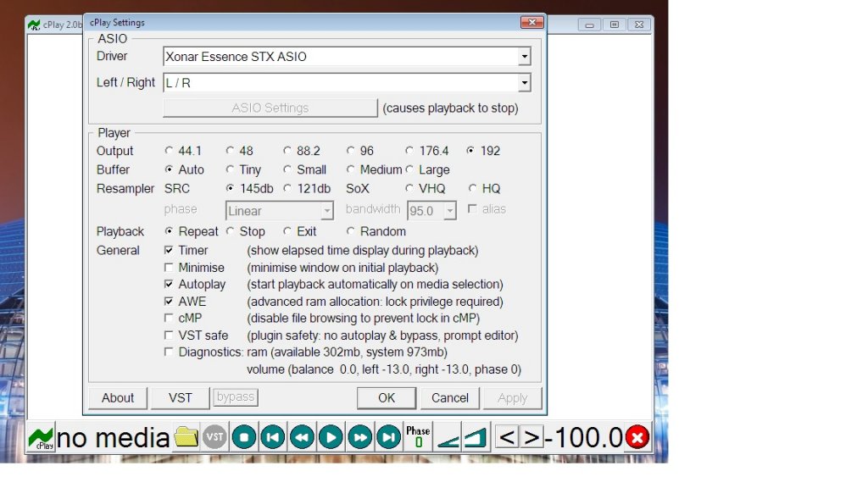Select 48 output sample rate
Screen dimensions: 868x488
click(x=240, y=151)
